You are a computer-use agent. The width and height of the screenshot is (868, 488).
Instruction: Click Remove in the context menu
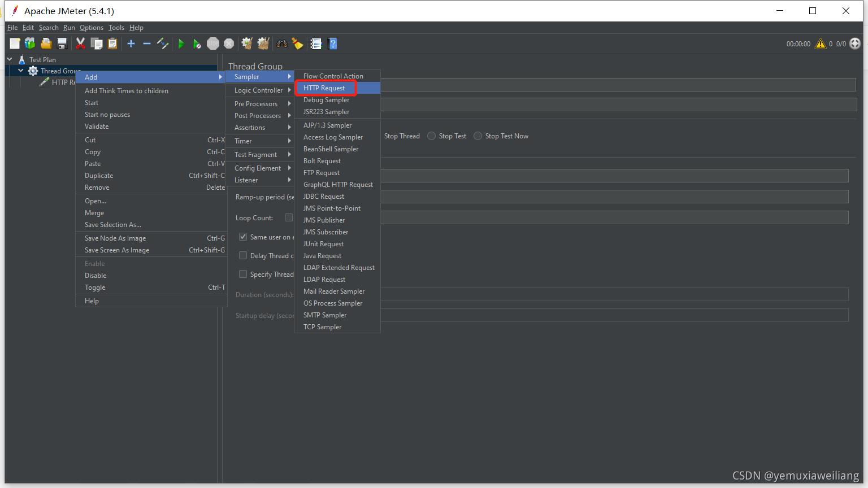click(x=151, y=187)
